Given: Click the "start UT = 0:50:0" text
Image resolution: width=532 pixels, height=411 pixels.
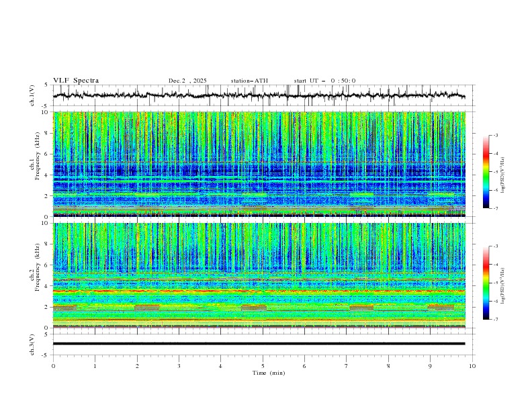Looking at the screenshot, I should (324, 81).
